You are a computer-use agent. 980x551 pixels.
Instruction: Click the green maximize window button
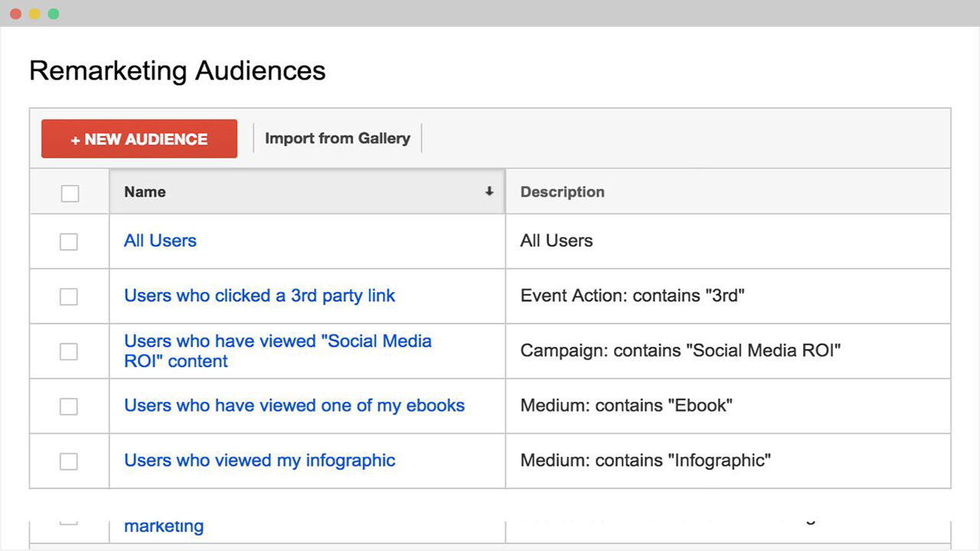tap(53, 14)
